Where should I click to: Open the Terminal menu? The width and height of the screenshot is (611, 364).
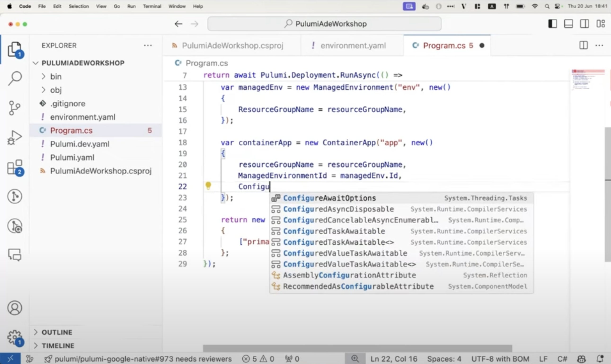pos(152,6)
